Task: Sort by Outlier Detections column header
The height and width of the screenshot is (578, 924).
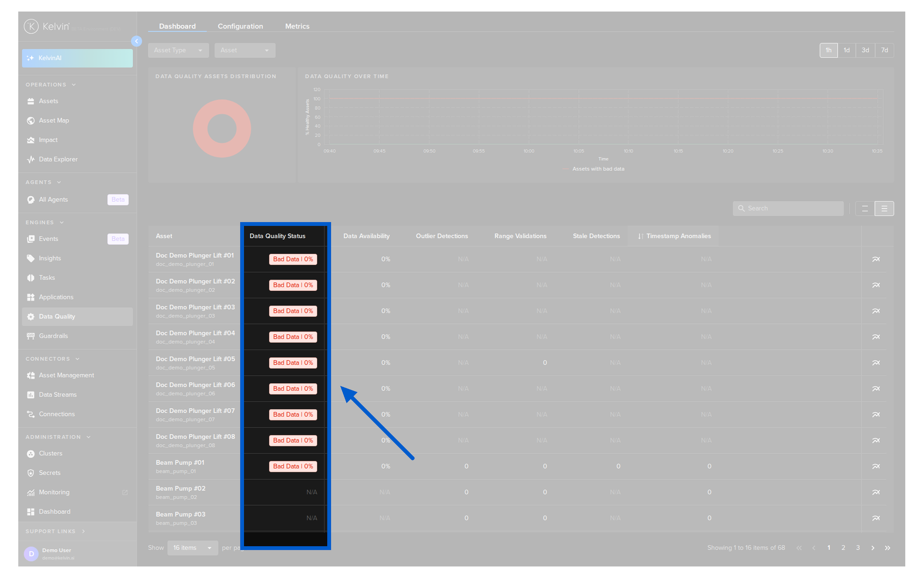Action: pyautogui.click(x=442, y=236)
